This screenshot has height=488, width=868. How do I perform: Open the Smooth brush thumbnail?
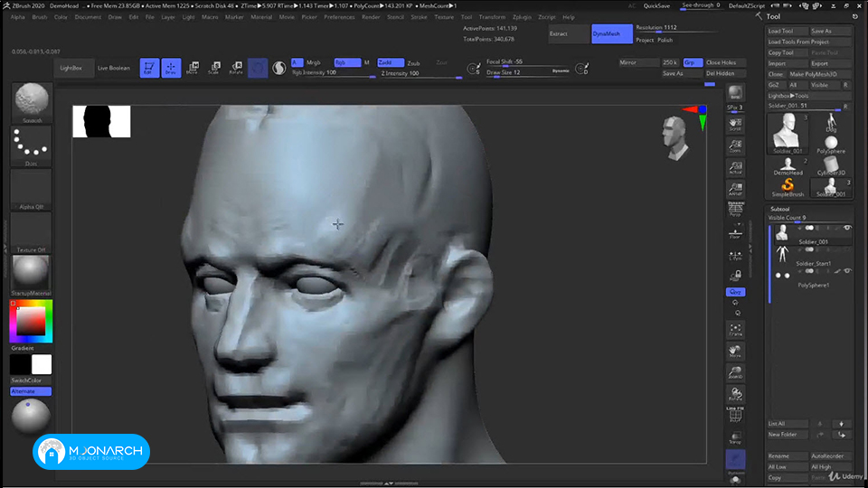click(x=32, y=103)
